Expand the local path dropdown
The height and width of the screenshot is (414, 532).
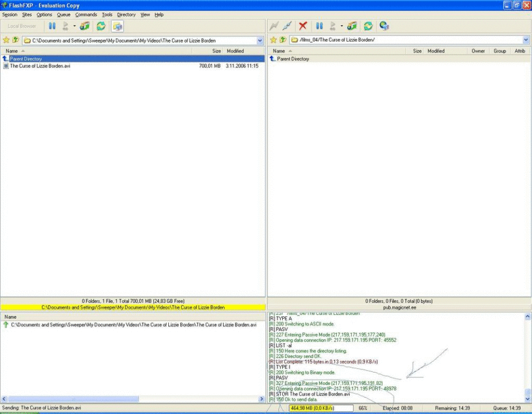coord(260,40)
